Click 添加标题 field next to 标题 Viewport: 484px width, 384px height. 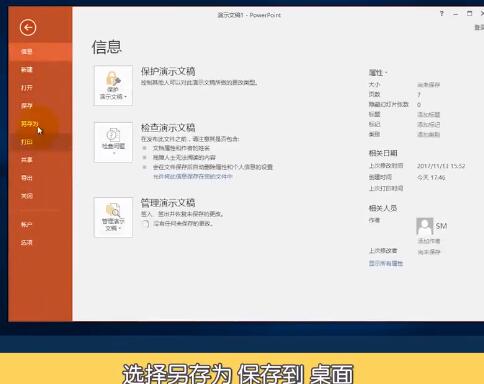pos(429,115)
